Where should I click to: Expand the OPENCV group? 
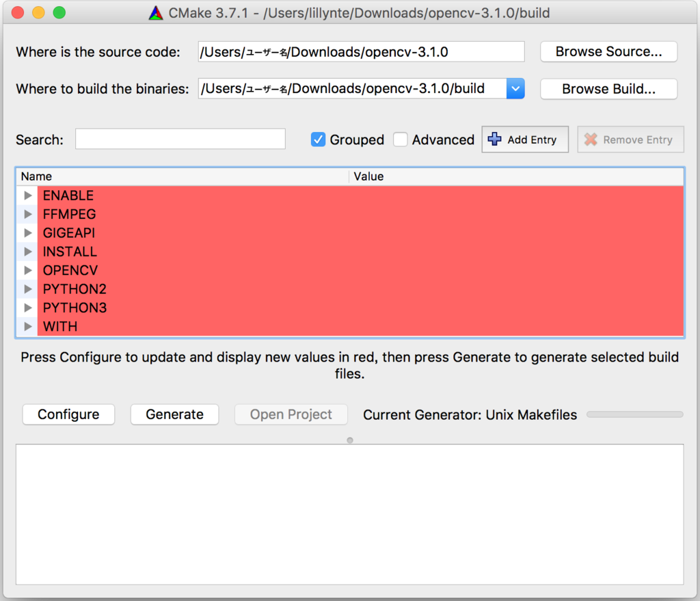click(27, 271)
